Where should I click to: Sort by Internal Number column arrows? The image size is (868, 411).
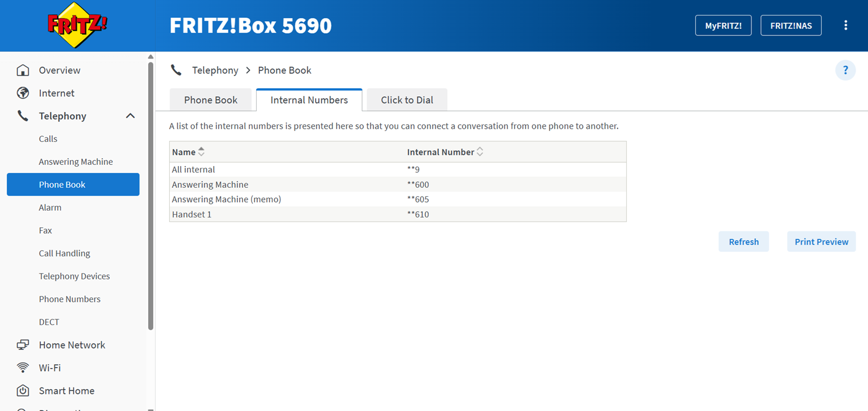(480, 152)
